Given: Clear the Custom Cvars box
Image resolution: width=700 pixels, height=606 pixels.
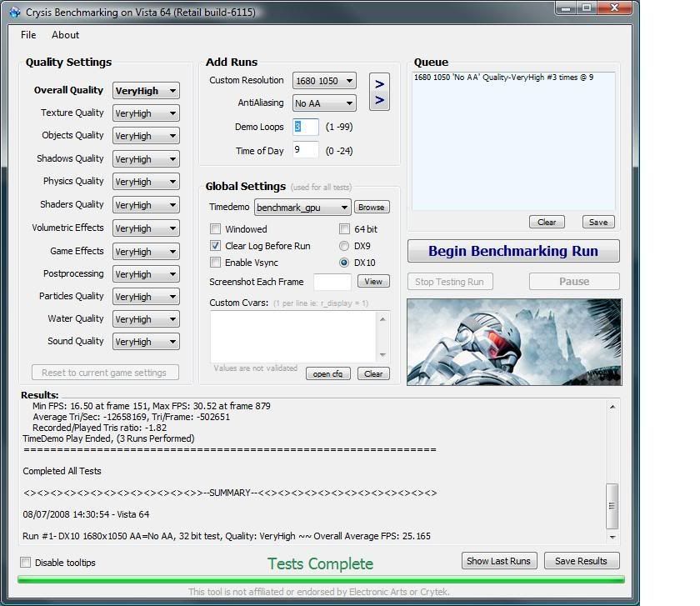Looking at the screenshot, I should click(x=373, y=373).
